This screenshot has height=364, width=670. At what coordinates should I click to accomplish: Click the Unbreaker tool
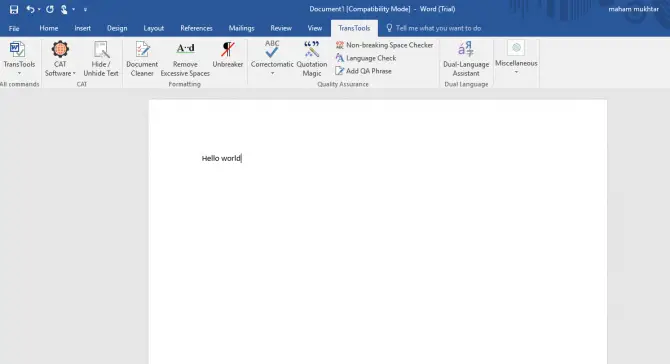tap(228, 55)
